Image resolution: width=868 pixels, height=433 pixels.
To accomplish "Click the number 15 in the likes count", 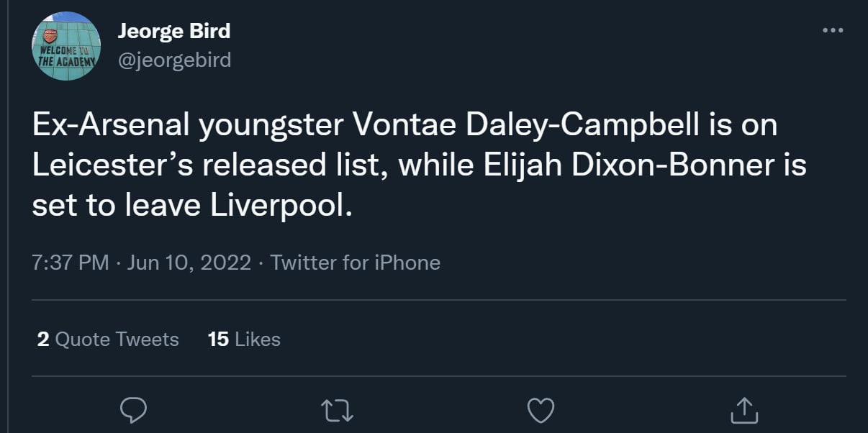I will click(x=218, y=339).
